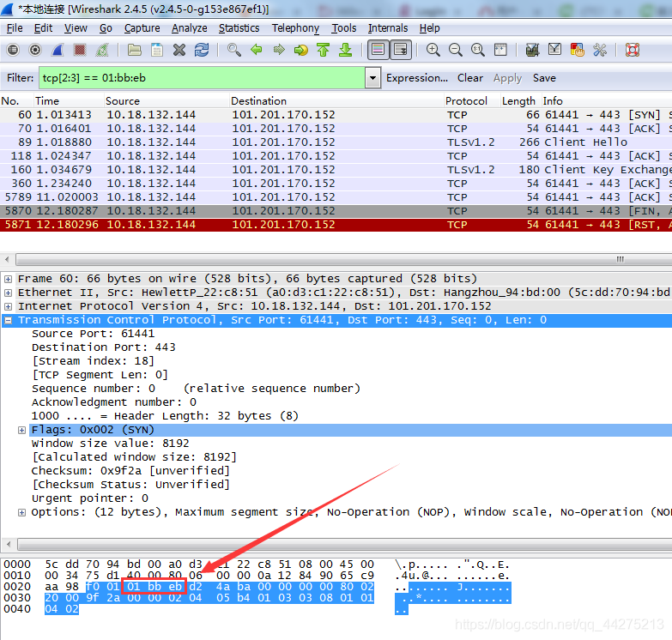The image size is (672, 640).
Task: Open the Help menu
Action: (429, 28)
